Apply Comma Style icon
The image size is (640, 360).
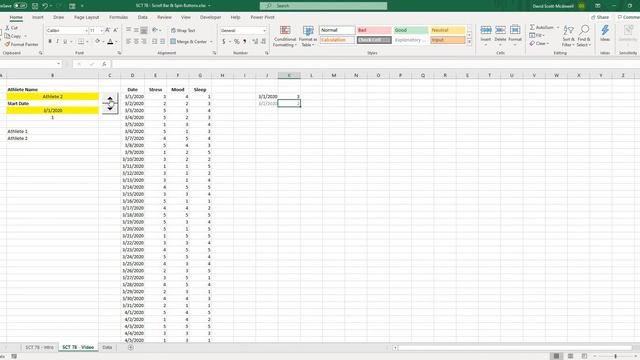point(244,41)
